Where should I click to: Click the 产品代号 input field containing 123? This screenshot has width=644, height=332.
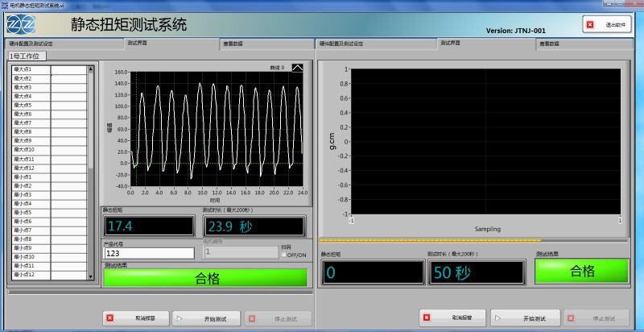(x=149, y=253)
